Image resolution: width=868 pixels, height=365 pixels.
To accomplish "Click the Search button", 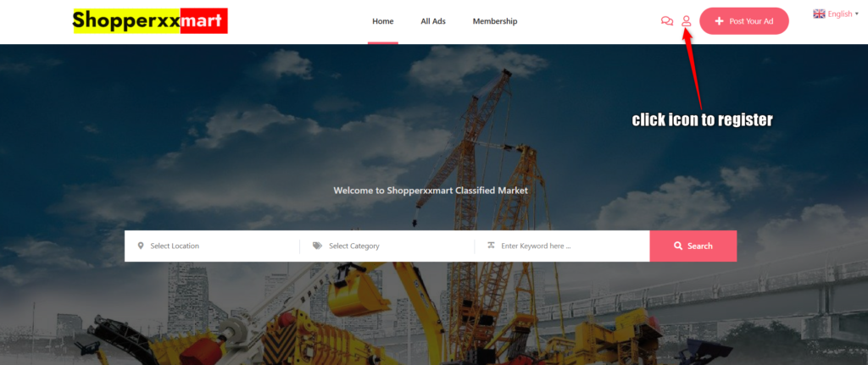I will point(693,246).
